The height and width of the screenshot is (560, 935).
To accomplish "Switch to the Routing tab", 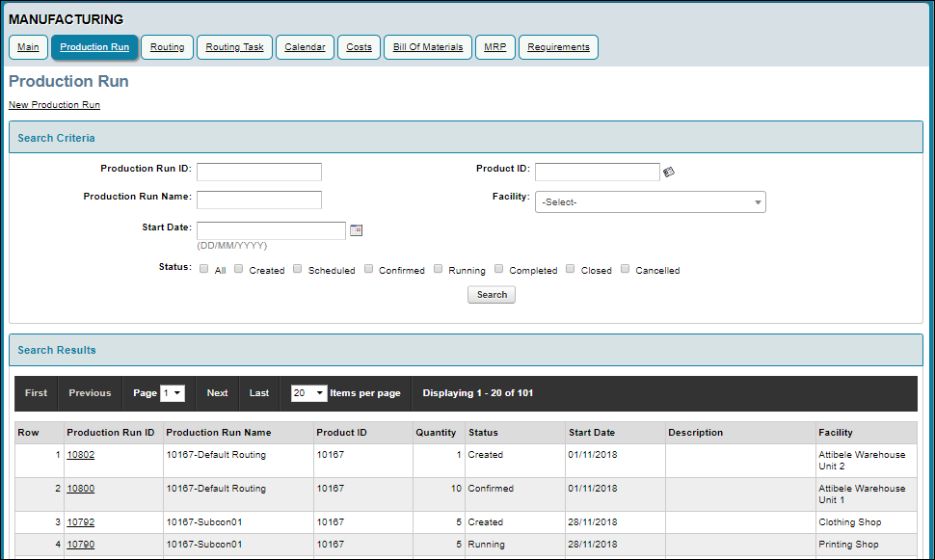I will tap(167, 46).
